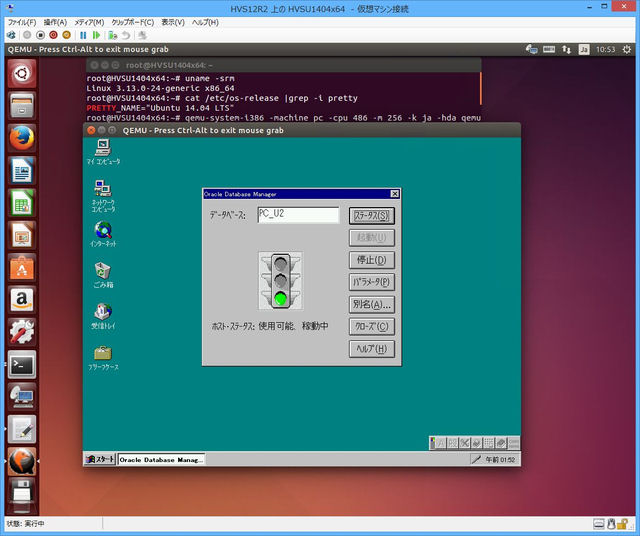Open the ごみ箱 recycle bin icon

tap(103, 275)
